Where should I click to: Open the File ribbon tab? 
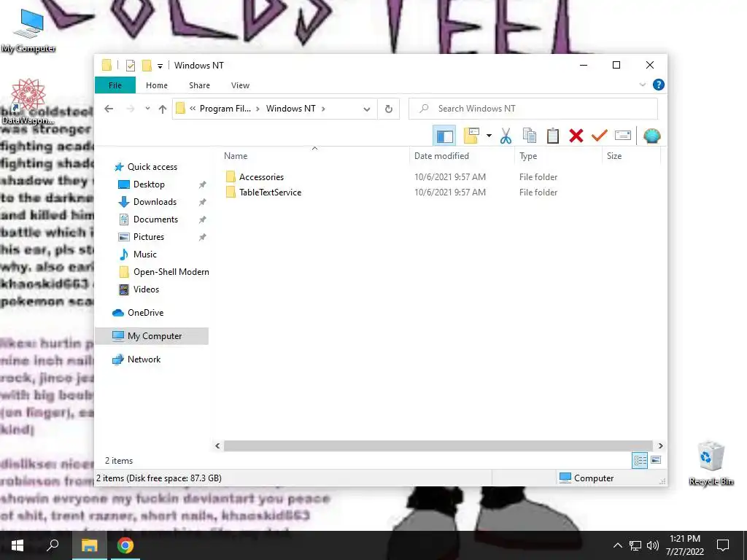115,85
